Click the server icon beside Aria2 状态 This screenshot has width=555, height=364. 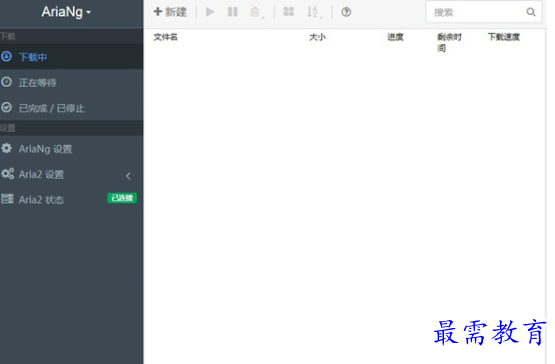pos(7,199)
